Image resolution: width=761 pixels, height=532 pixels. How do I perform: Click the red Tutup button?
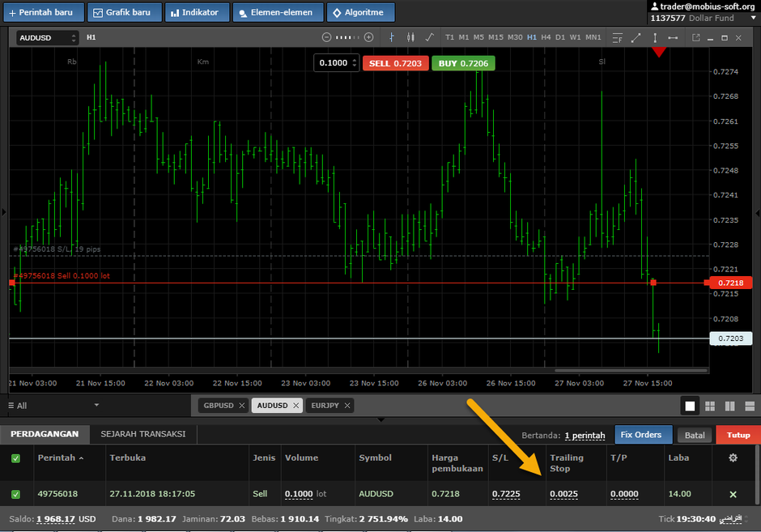pos(738,435)
